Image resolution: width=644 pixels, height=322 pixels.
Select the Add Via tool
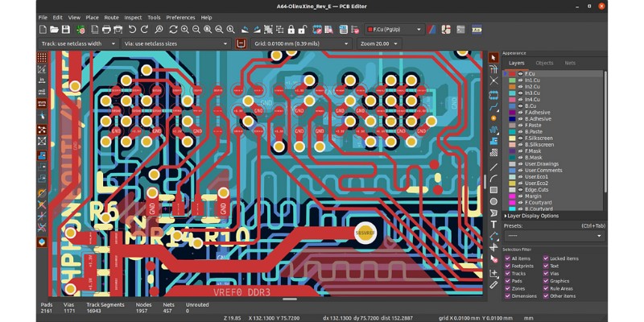point(493,118)
